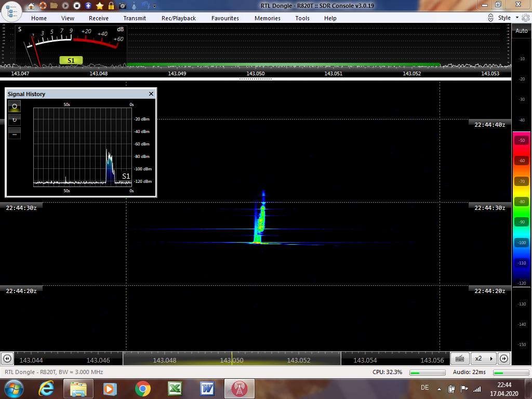This screenshot has width=532, height=399.
Task: Click the blue plus icon in toolbar
Action: pyautogui.click(x=88, y=6)
